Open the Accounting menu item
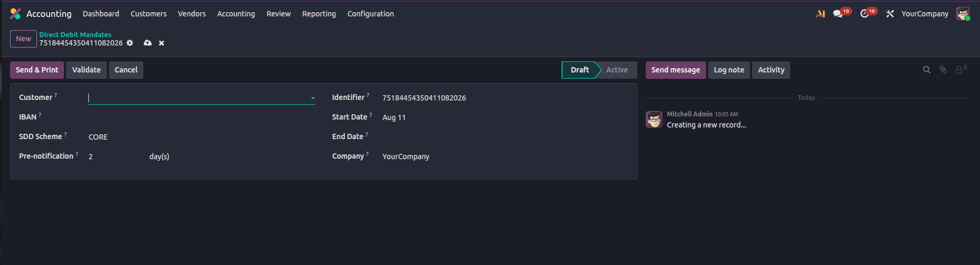980x265 pixels. click(x=236, y=14)
